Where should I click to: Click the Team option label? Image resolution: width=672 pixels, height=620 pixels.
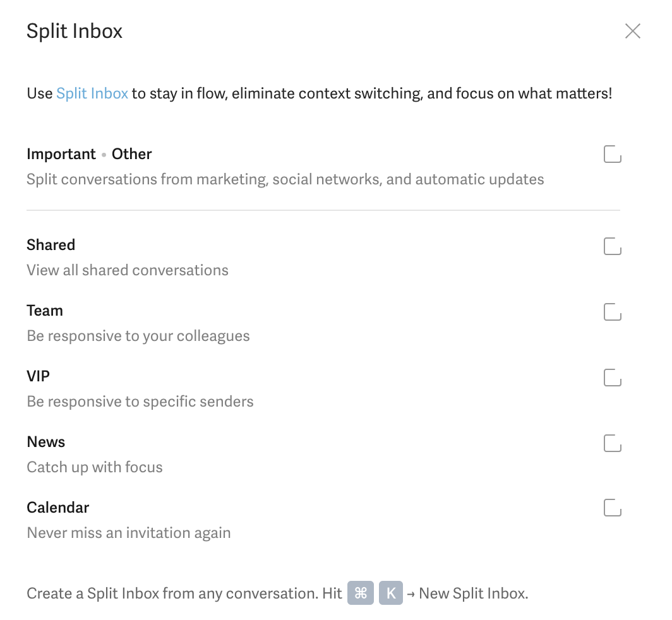click(45, 311)
